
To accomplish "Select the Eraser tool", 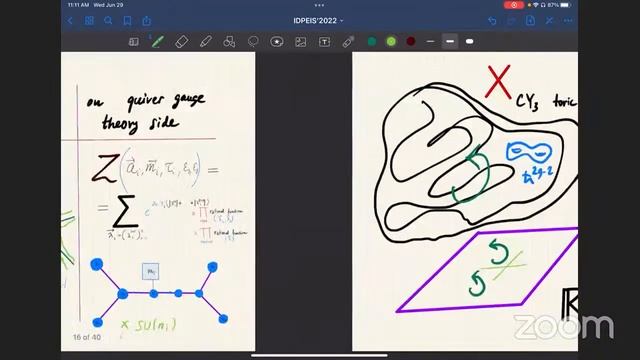I will coord(182,42).
